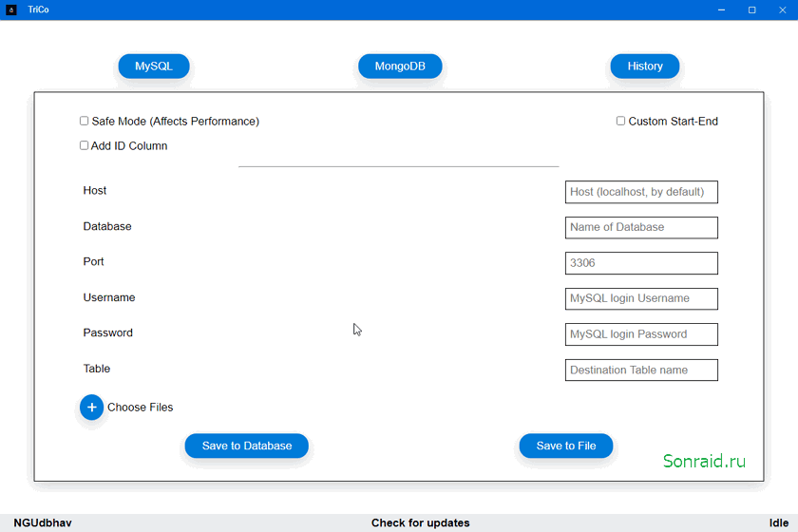Minimize the TriCo window

pyautogui.click(x=721, y=9)
